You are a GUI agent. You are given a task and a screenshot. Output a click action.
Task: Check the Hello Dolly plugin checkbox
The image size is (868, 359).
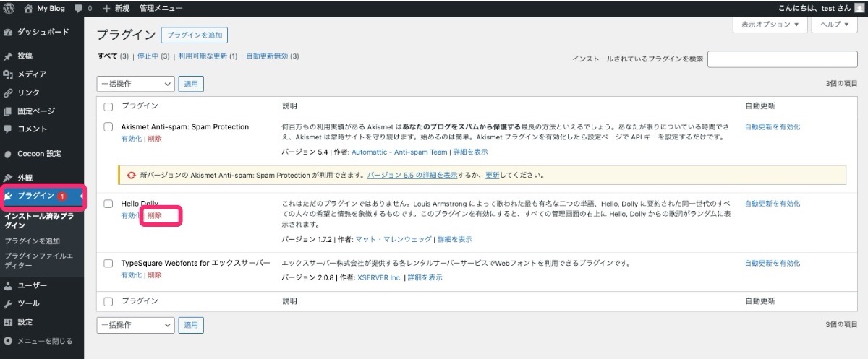click(109, 204)
